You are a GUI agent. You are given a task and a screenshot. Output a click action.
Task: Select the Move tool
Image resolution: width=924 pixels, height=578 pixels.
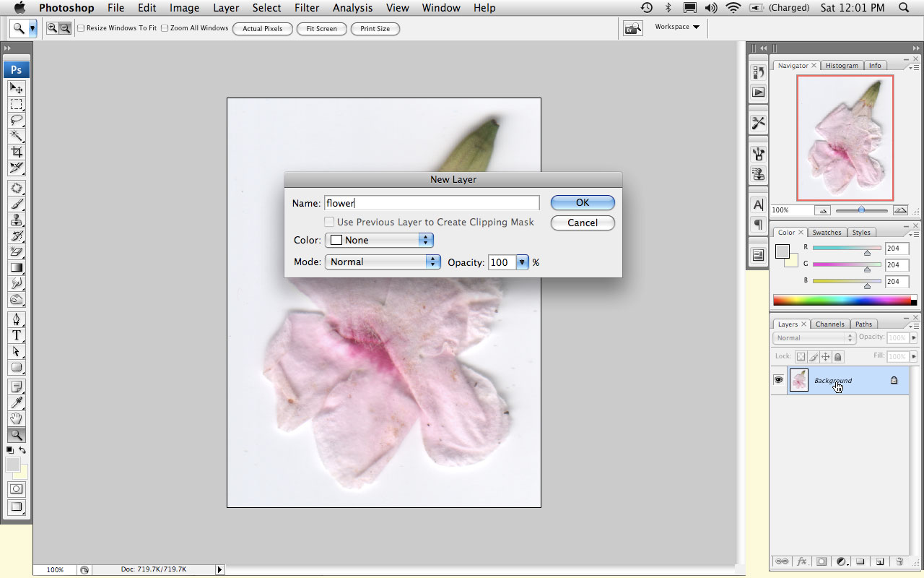tap(16, 89)
